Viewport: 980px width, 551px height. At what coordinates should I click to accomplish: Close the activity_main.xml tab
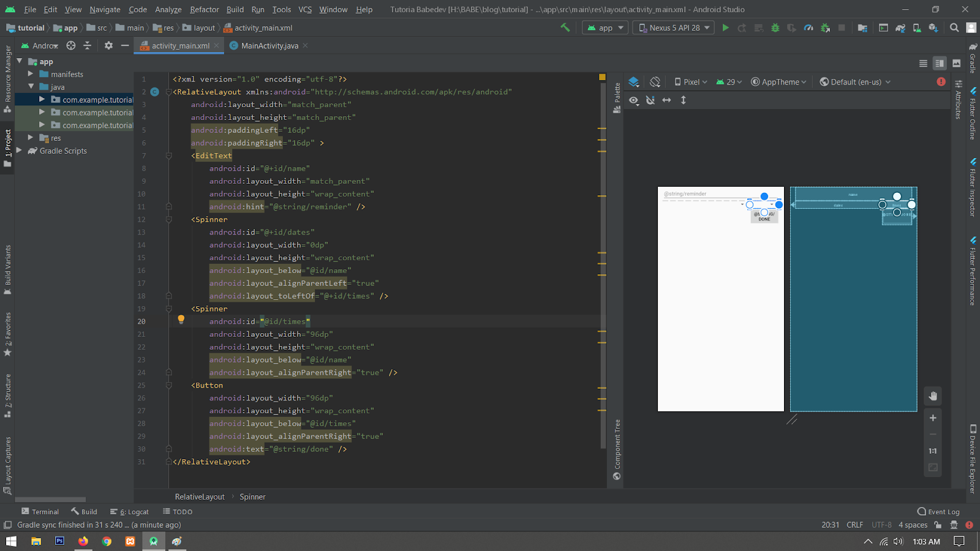coord(217,45)
